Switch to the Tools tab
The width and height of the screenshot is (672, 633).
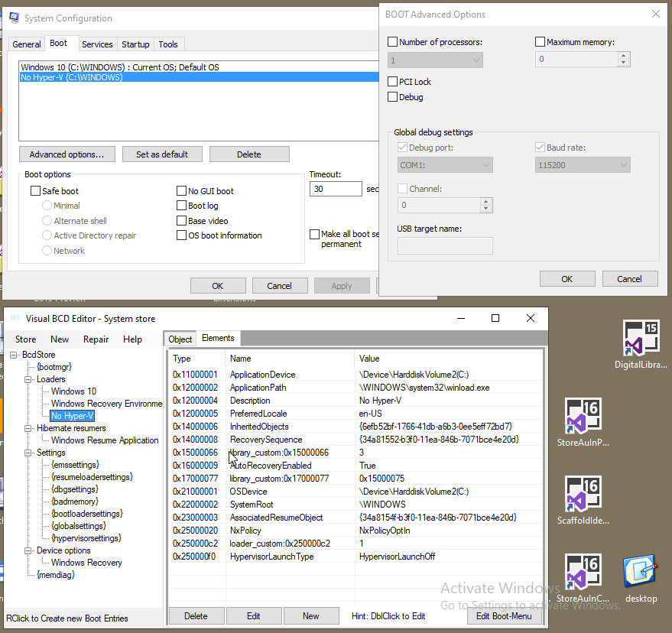(168, 44)
